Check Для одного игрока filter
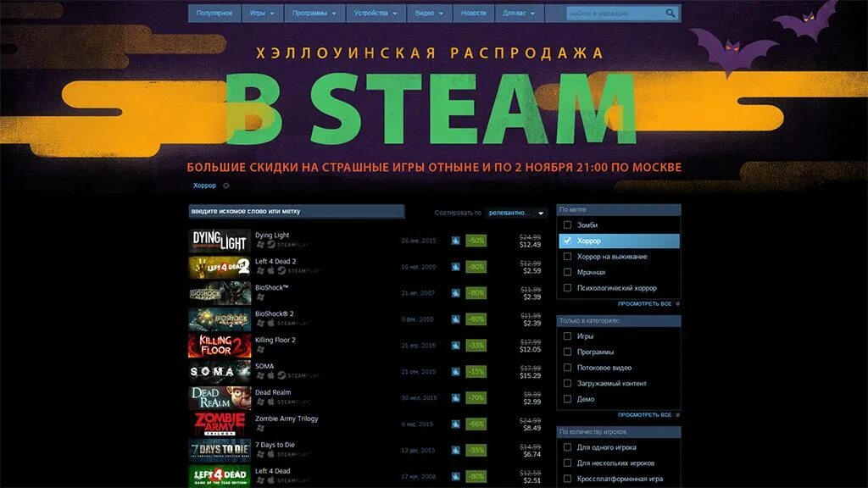The image size is (868, 488). click(x=567, y=447)
